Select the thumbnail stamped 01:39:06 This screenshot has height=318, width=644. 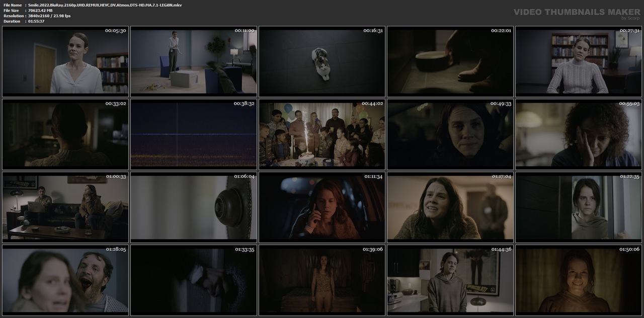[x=322, y=280]
